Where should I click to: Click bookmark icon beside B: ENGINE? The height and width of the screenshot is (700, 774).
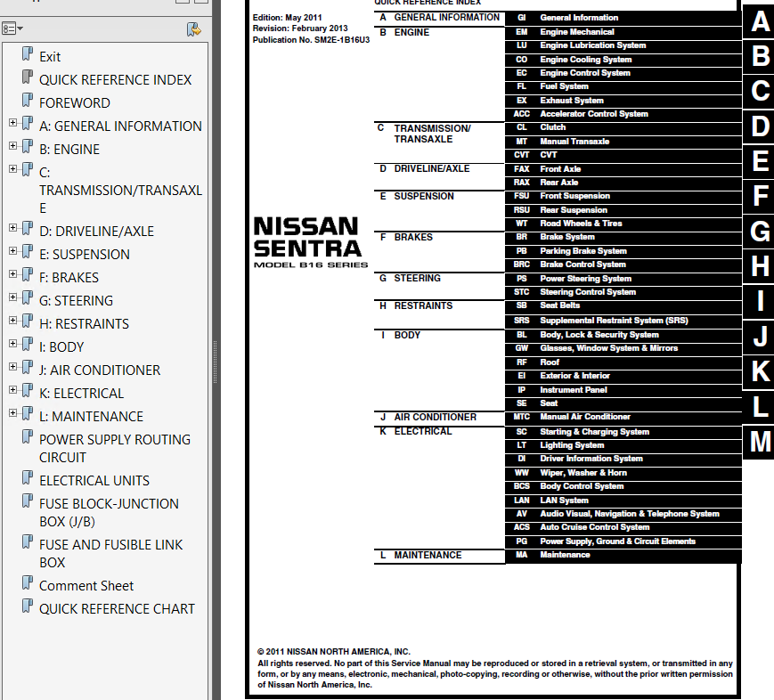click(28, 147)
